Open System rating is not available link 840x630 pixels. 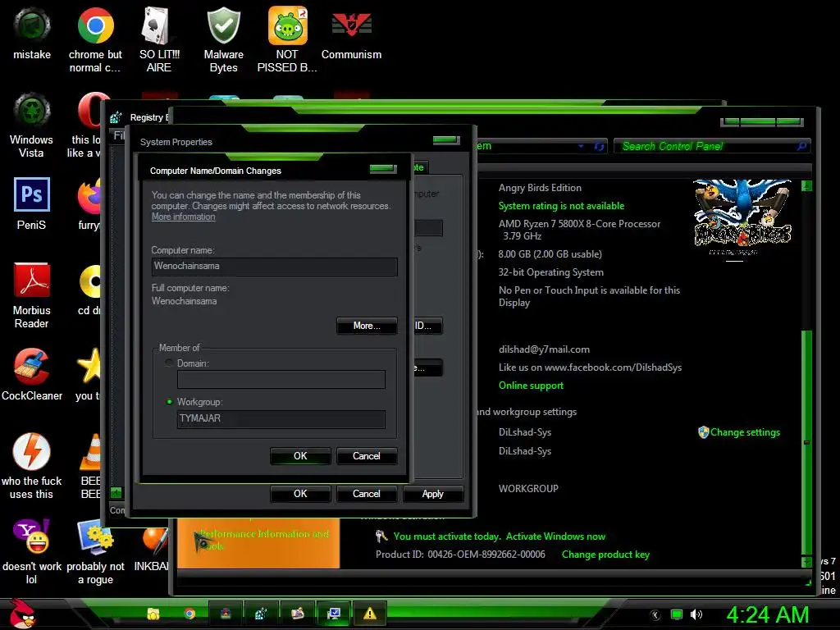561,206
